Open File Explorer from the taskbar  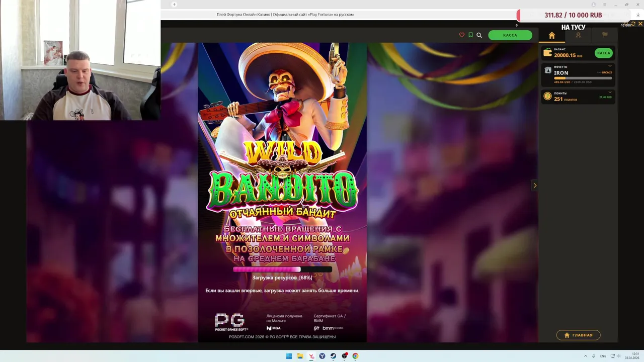tap(300, 356)
